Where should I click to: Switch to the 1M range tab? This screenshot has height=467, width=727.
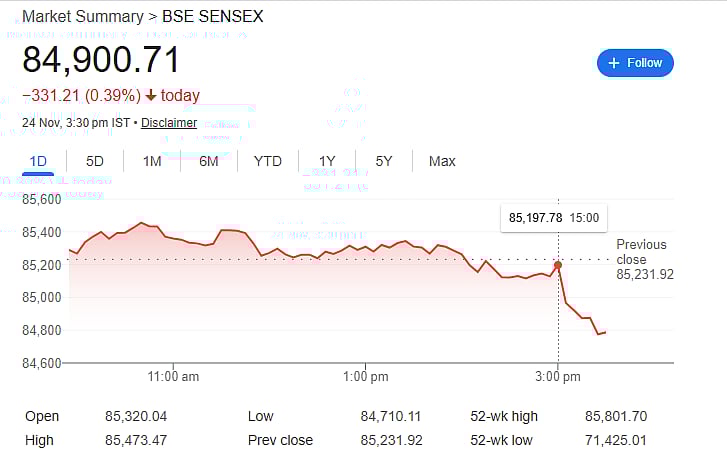(152, 161)
